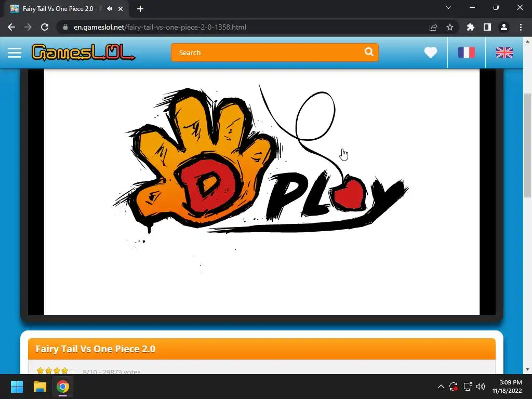Viewport: 532px width, 399px height.
Task: Click the gameslol.net address bar URL
Action: click(160, 27)
